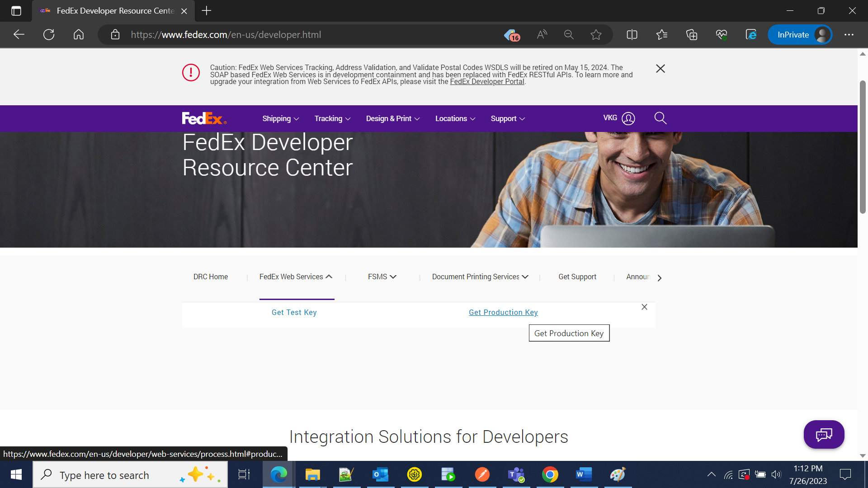Add this page to favorites star
The height and width of the screenshot is (488, 868).
click(596, 35)
